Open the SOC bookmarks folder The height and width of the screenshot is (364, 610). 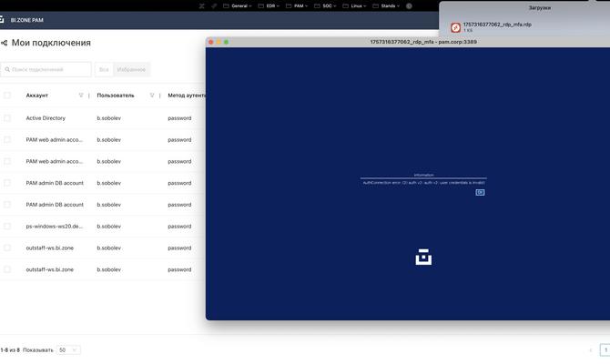pos(325,5)
